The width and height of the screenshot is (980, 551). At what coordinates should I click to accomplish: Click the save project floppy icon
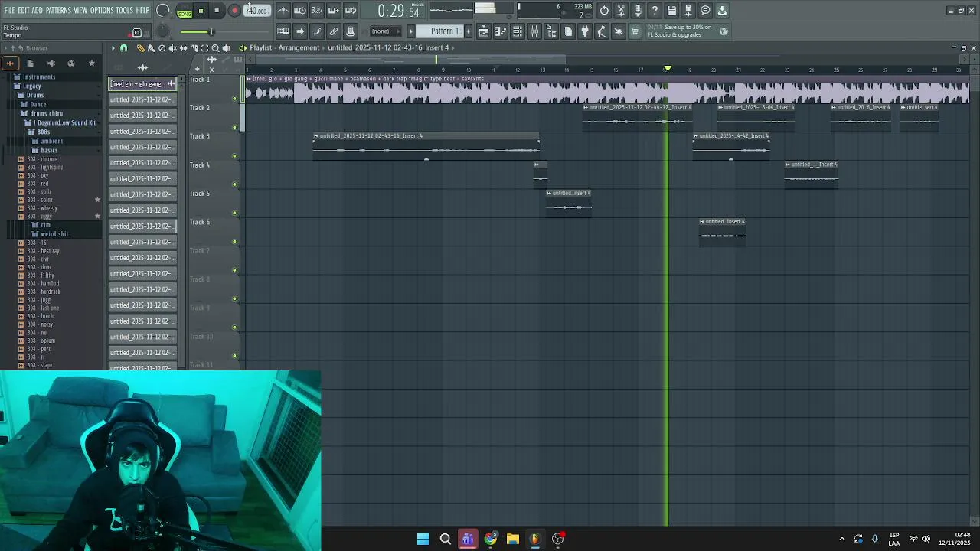671,11
